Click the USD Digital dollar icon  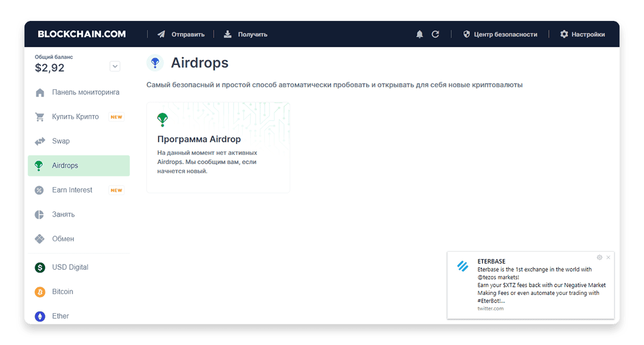tap(40, 267)
